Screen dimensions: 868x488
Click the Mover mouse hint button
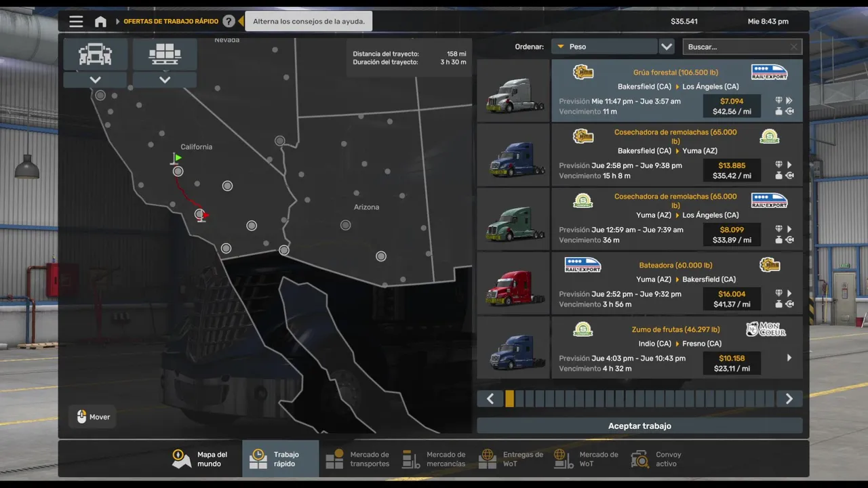92,417
